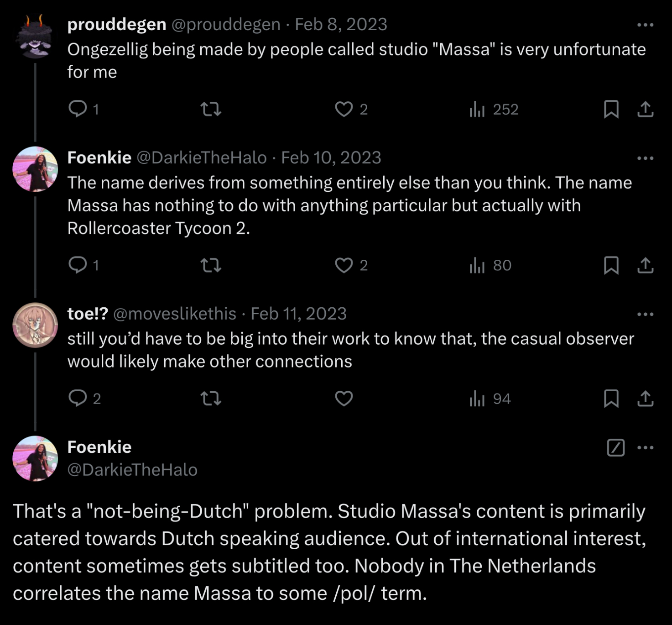Open the @moveslikethis profile handle
672x625 pixels.
click(174, 314)
